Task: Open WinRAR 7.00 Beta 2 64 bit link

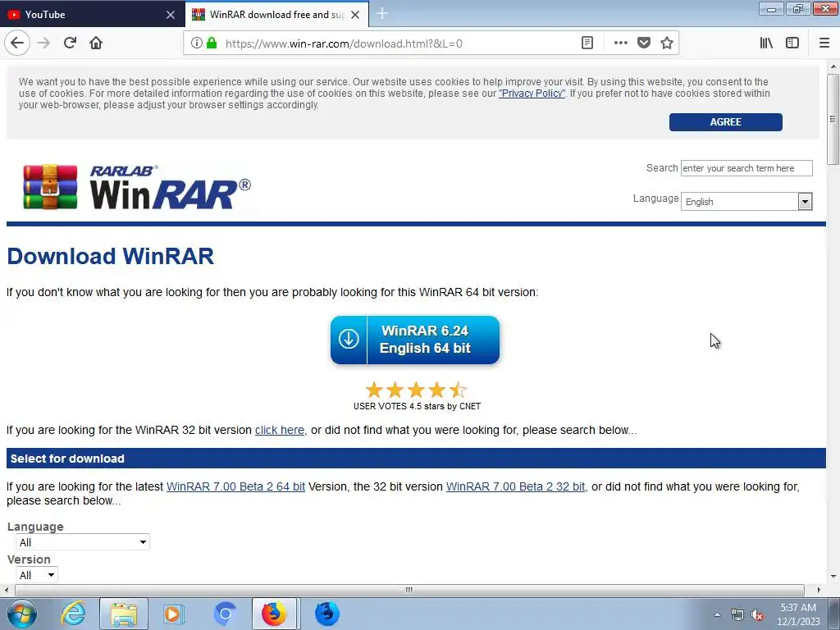Action: (x=235, y=486)
